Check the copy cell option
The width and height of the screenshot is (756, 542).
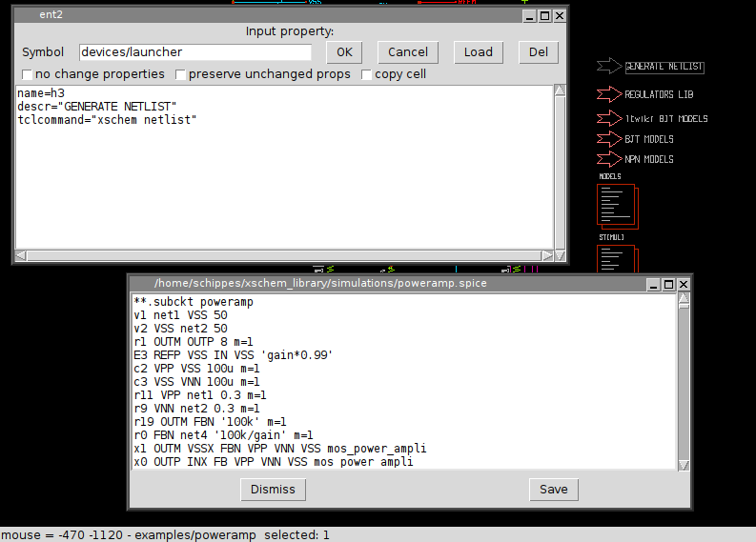tap(366, 74)
